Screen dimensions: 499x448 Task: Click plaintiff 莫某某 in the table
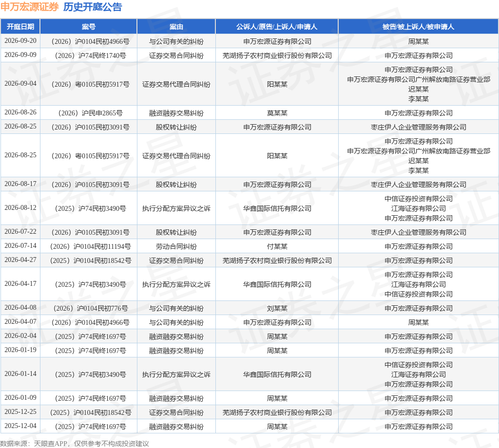tap(277, 113)
